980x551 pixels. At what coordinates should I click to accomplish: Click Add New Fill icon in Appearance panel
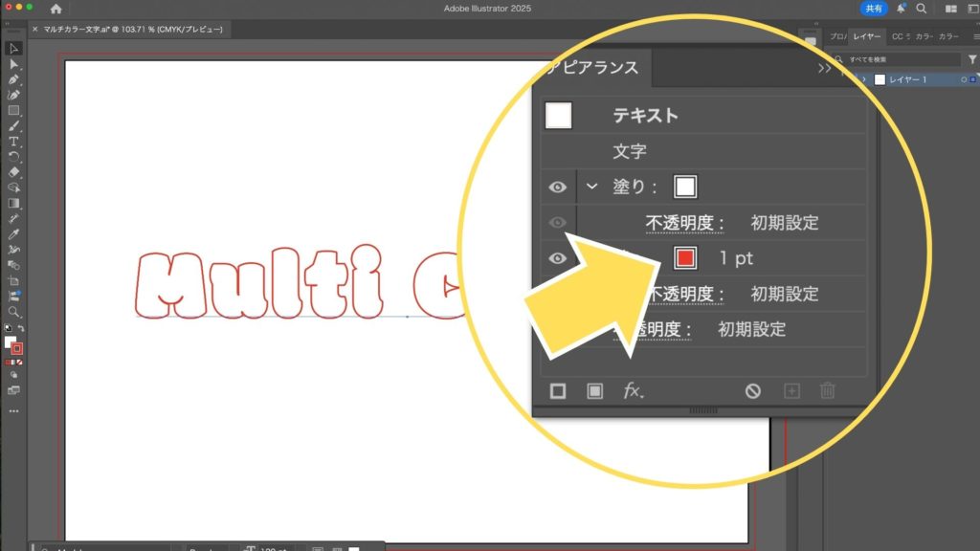coord(594,390)
